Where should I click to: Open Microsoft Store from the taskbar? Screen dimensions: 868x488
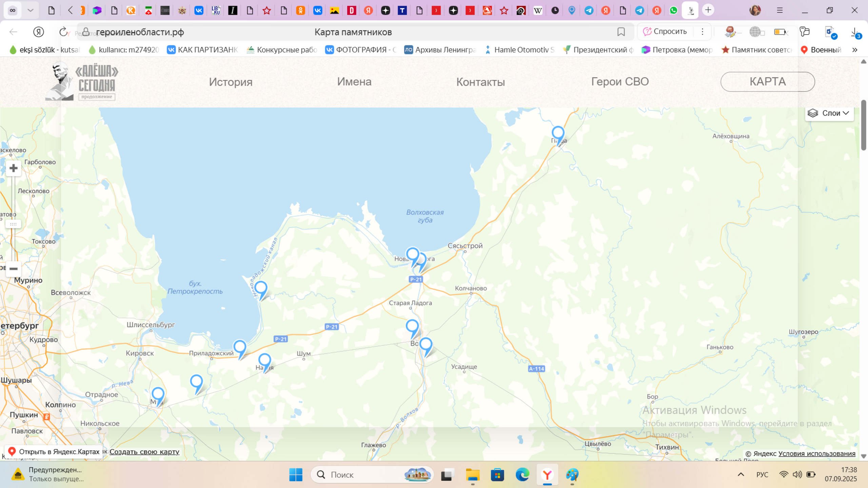(x=497, y=475)
